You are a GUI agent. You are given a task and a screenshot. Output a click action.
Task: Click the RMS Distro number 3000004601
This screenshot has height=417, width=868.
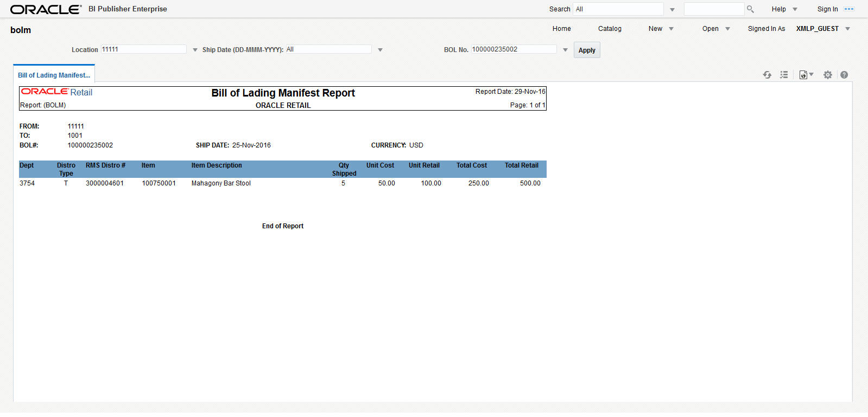tap(105, 183)
